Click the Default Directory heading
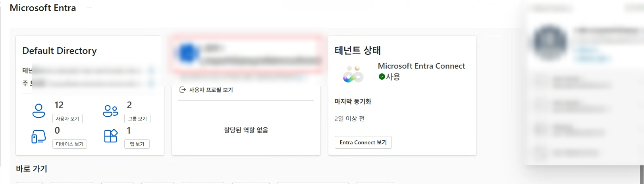This screenshot has height=184, width=644. click(60, 51)
